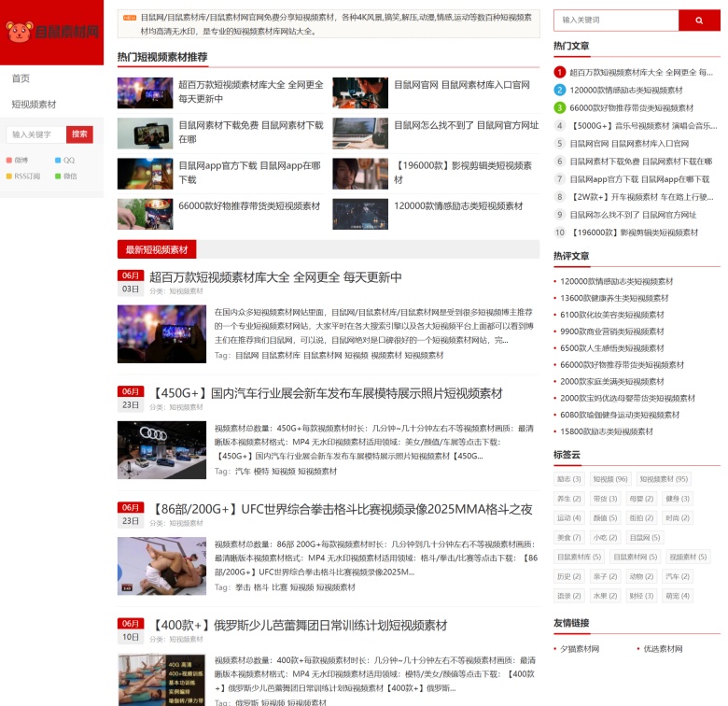Open 目鼠网官网 目鼠网素材库入口官网 recommendation
Image resolution: width=728 pixels, height=706 pixels.
[461, 85]
